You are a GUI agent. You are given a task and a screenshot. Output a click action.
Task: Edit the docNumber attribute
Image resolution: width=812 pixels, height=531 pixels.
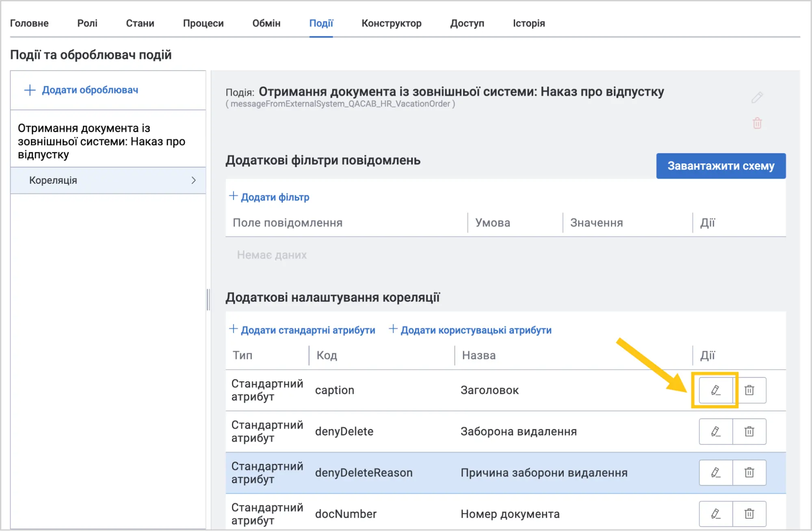click(x=716, y=514)
